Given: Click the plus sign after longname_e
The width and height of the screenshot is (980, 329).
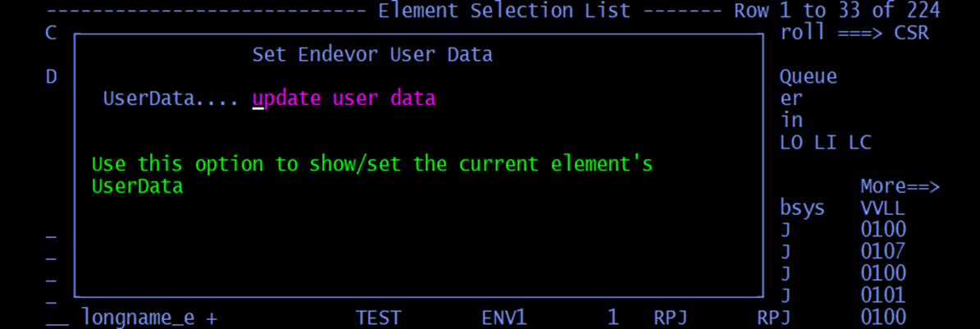Looking at the screenshot, I should coord(212,318).
